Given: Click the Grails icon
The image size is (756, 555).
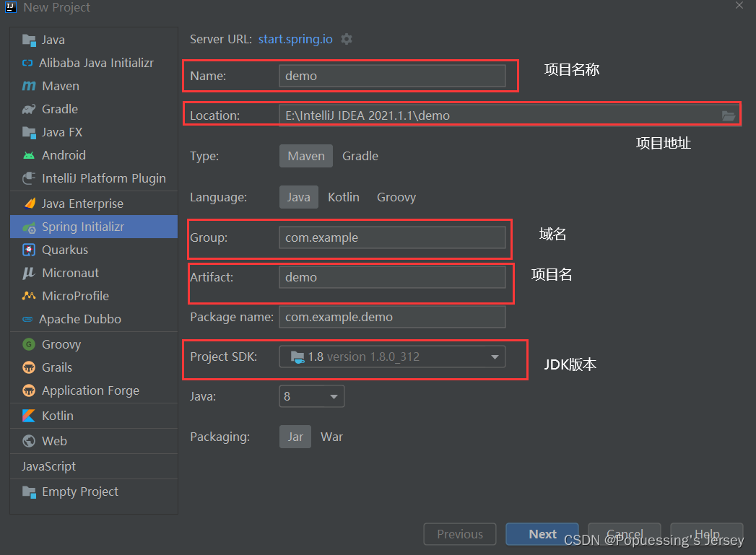Looking at the screenshot, I should (x=29, y=367).
